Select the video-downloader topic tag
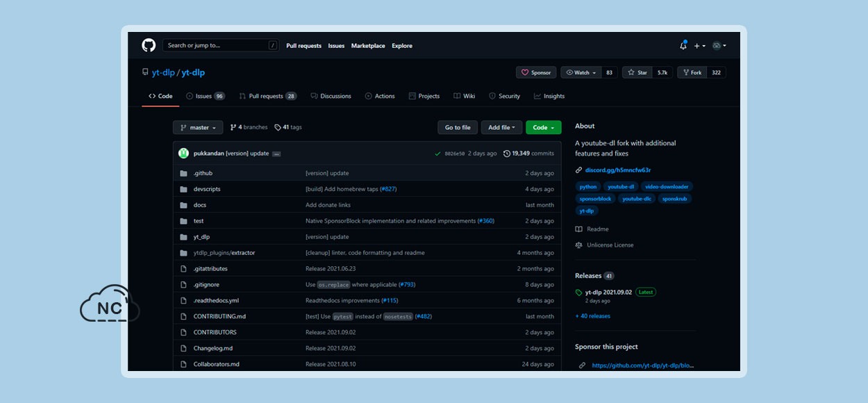This screenshot has height=403, width=868. pos(667,186)
